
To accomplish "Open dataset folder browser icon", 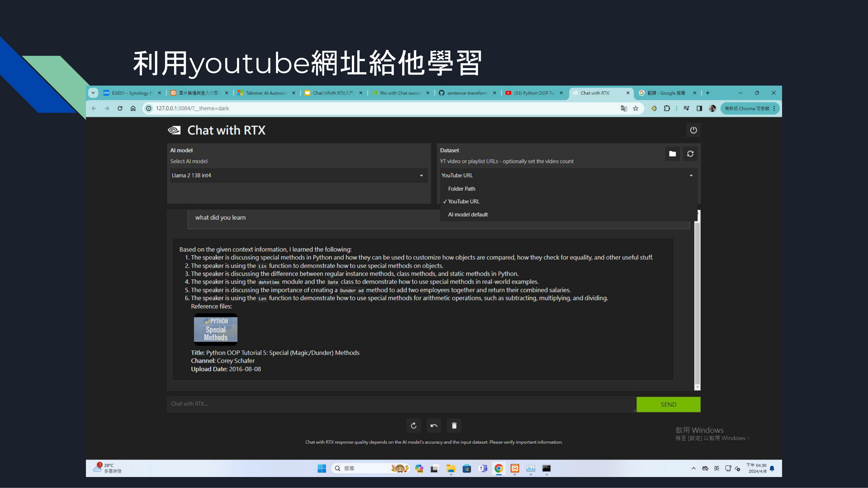I will click(x=672, y=154).
